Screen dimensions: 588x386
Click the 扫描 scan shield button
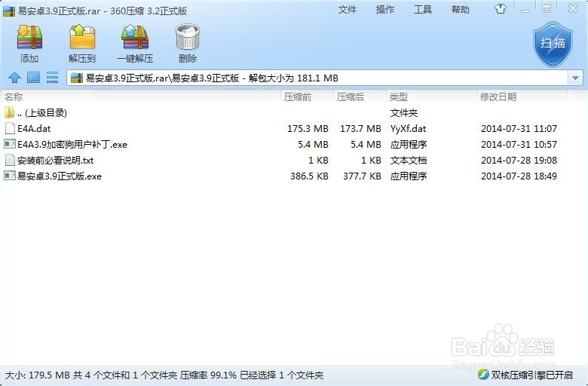(x=553, y=44)
